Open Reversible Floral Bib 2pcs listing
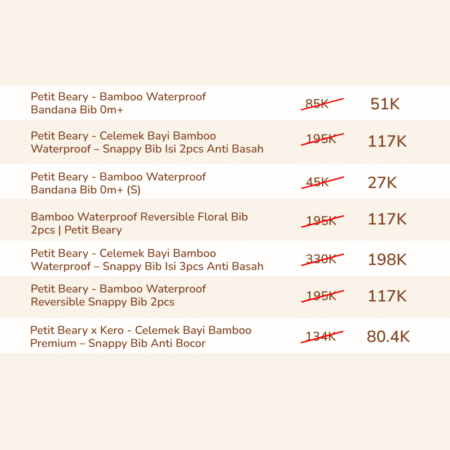Screen dimensions: 450x450 [139, 223]
